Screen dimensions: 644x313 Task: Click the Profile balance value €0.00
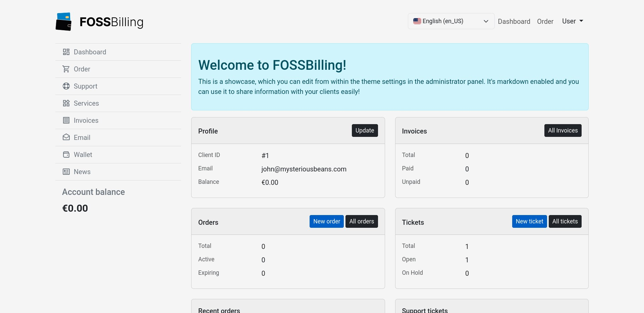pyautogui.click(x=270, y=182)
